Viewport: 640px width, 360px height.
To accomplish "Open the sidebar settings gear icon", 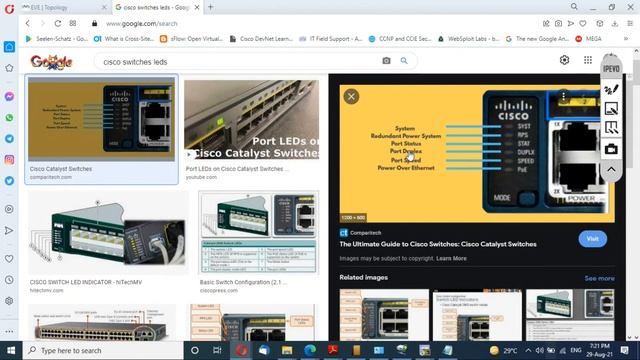I will (9, 301).
